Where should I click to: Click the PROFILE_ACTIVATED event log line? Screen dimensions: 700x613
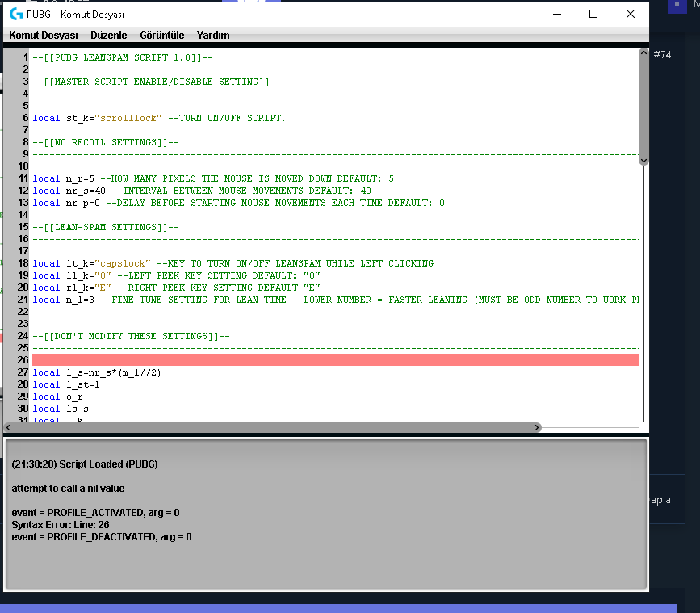tap(95, 513)
